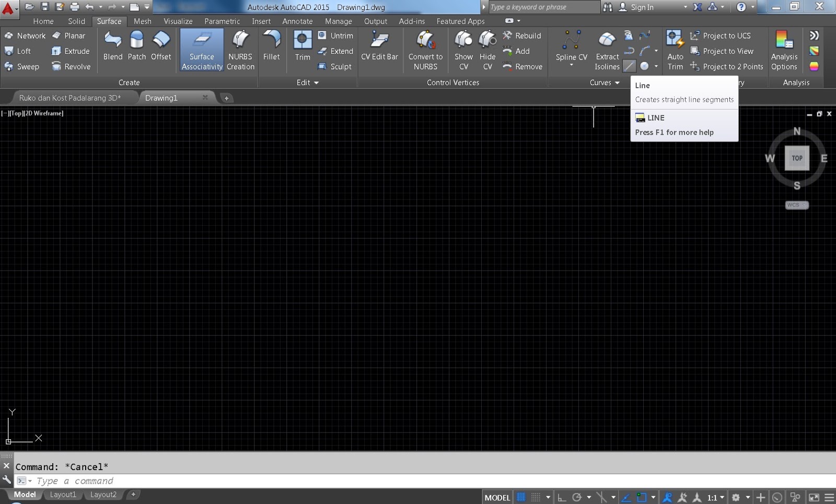Select the Blend surface tool

pos(113,45)
